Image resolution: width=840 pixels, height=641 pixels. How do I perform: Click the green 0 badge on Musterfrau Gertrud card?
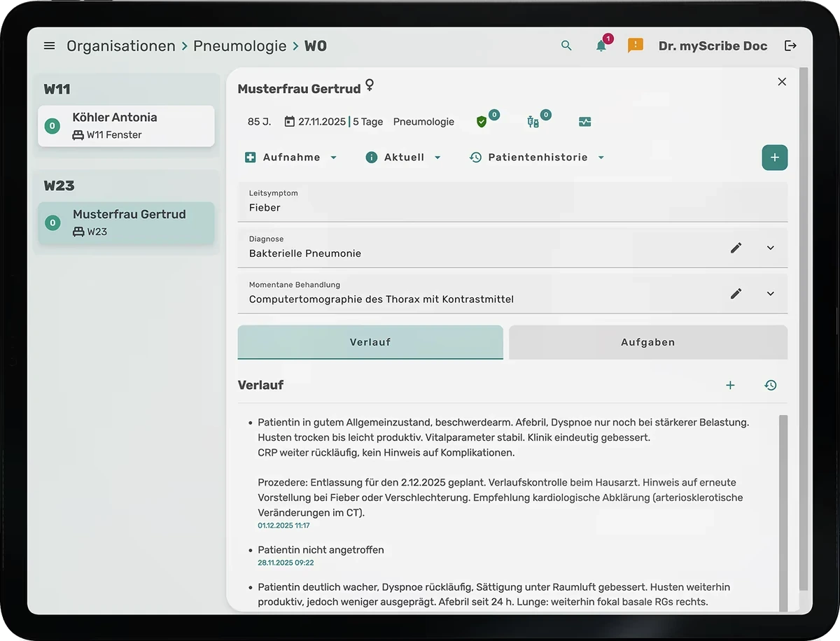pos(52,223)
